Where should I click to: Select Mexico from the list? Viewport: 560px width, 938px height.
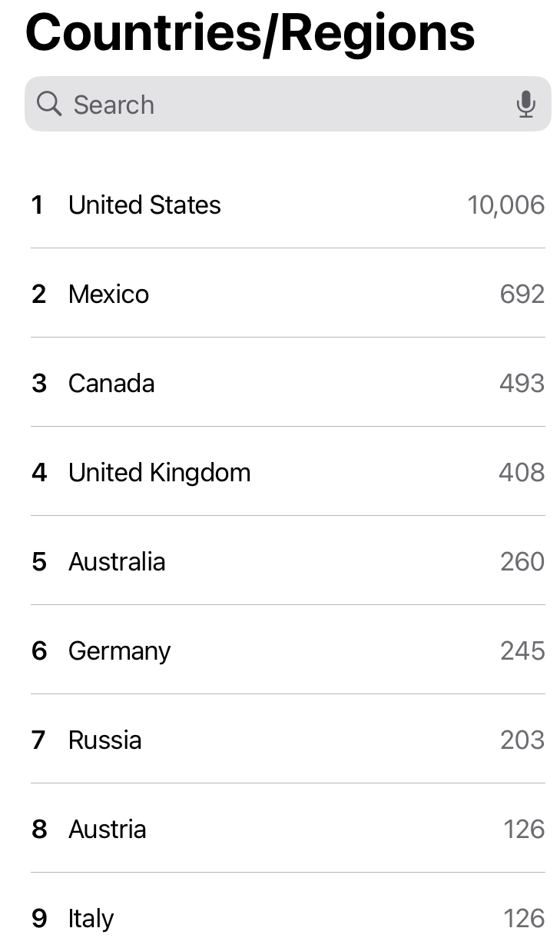pos(108,294)
